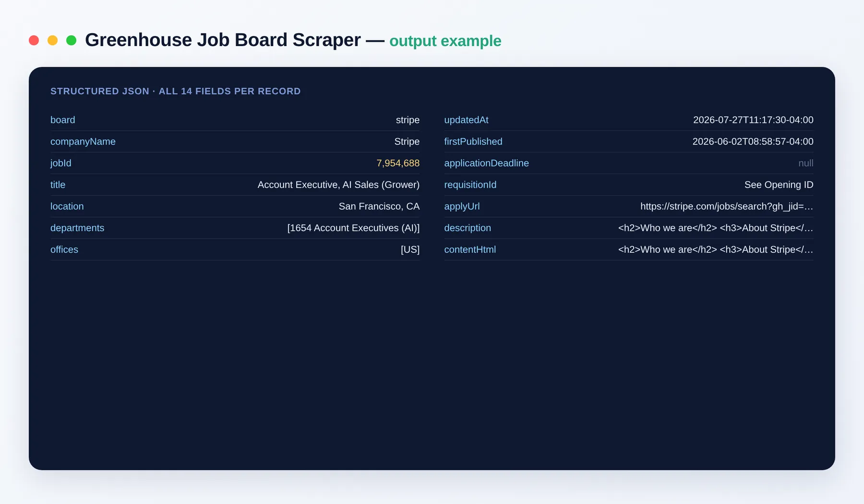Viewport: 864px width, 504px height.
Task: Select the heading 'Greenhouse Job Board Scraper'
Action: pos(223,40)
